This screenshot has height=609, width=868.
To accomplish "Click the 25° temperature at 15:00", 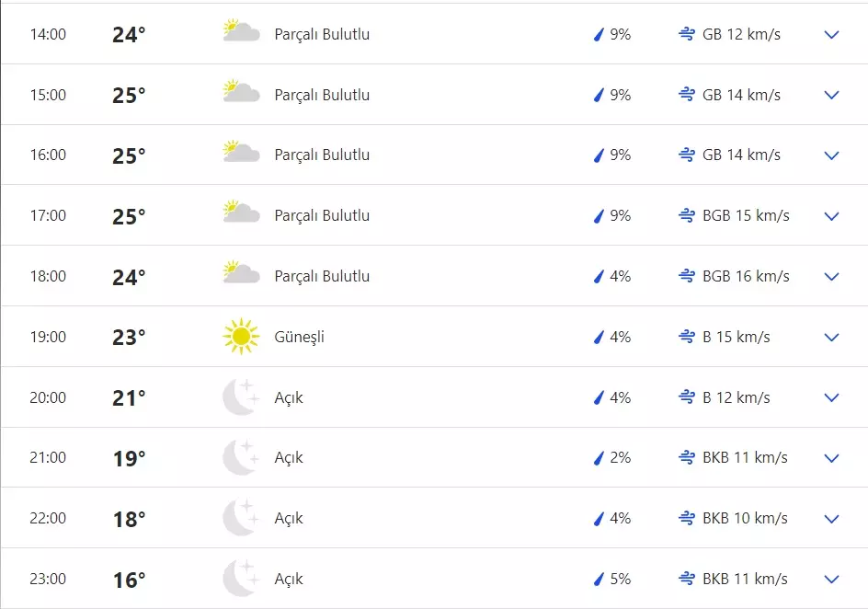I will tap(129, 96).
